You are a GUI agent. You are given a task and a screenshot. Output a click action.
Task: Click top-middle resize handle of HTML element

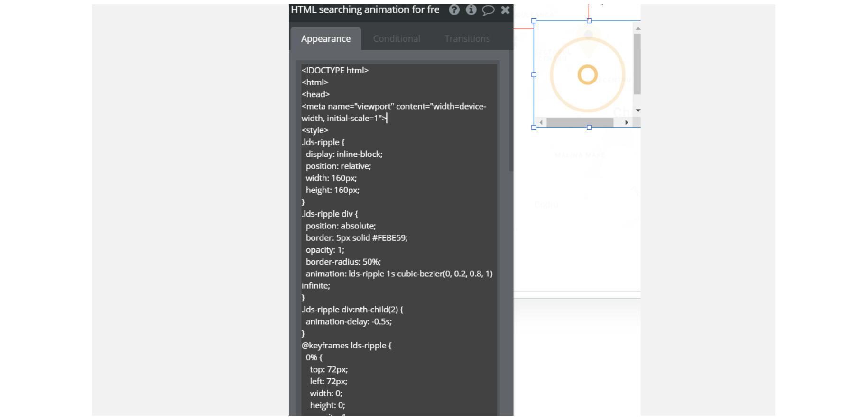(589, 21)
